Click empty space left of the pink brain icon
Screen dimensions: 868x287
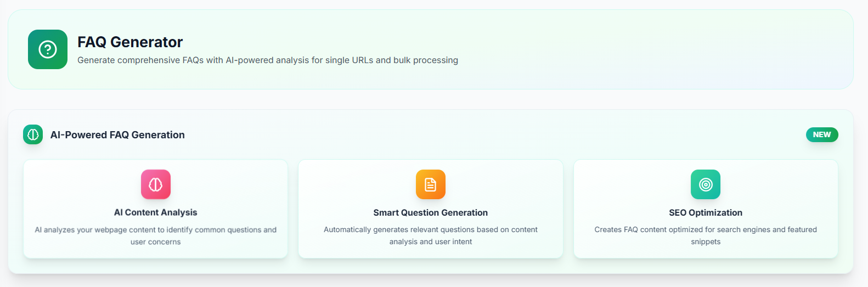pos(82,184)
